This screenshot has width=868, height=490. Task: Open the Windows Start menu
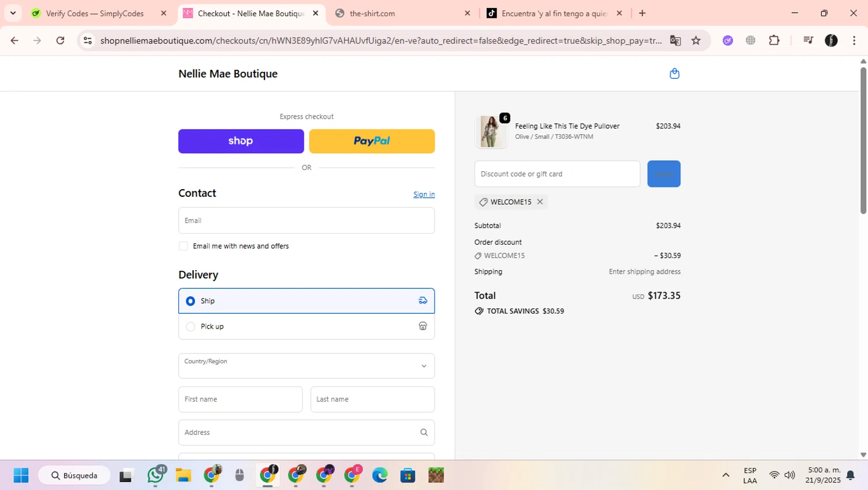pos(21,476)
